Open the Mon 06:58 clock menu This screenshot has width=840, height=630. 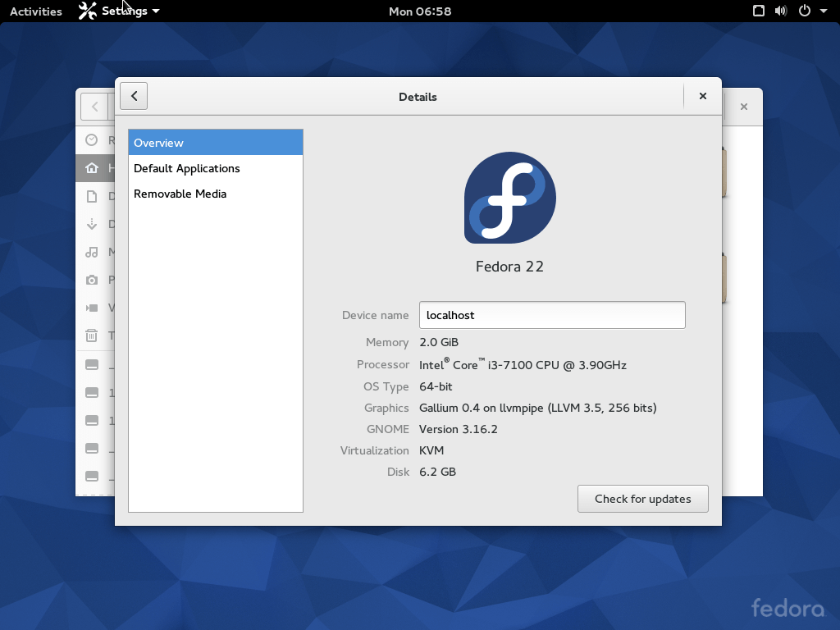point(420,11)
